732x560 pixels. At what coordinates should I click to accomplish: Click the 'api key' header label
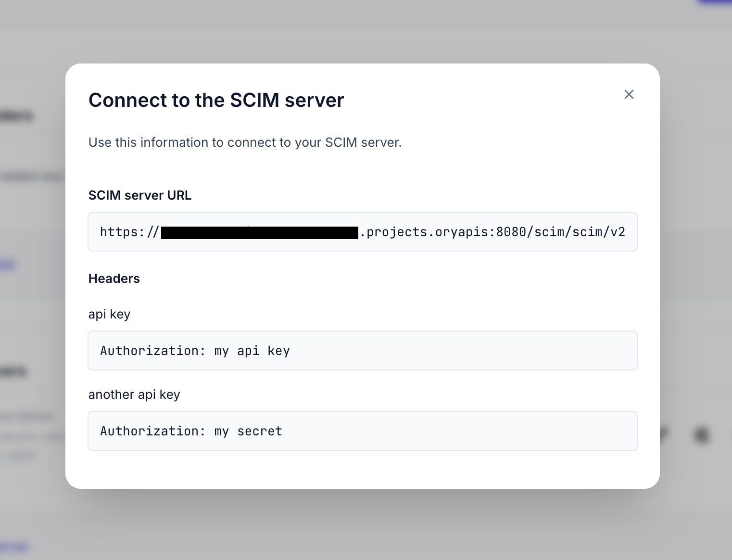pos(109,314)
